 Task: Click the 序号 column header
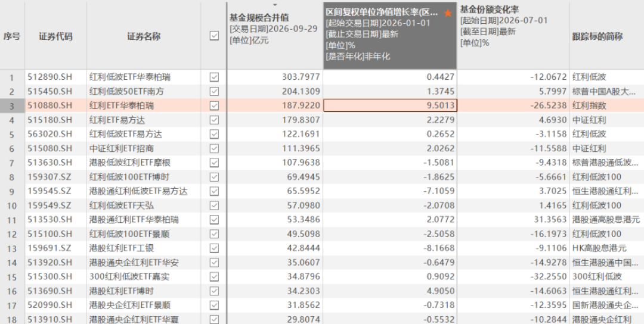coord(12,36)
